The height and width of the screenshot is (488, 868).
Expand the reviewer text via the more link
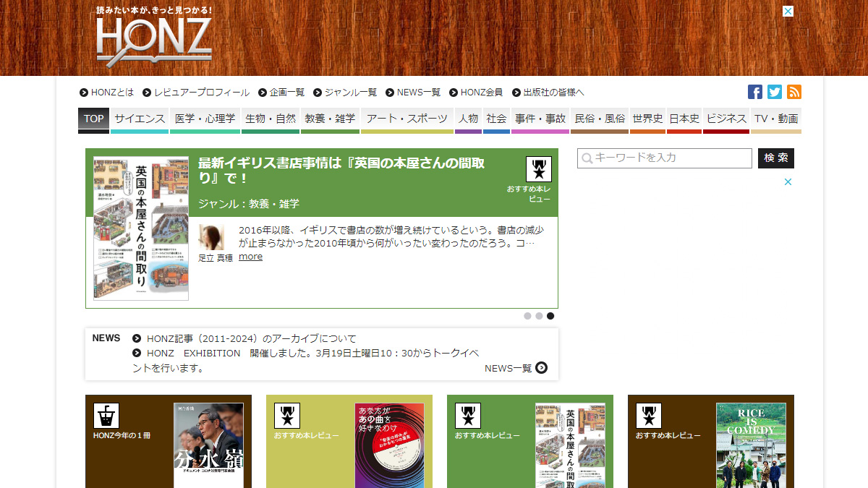(250, 257)
